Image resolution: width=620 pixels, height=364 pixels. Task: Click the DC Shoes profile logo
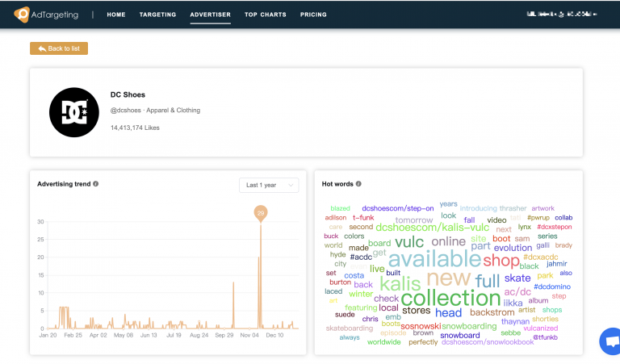[x=74, y=112]
